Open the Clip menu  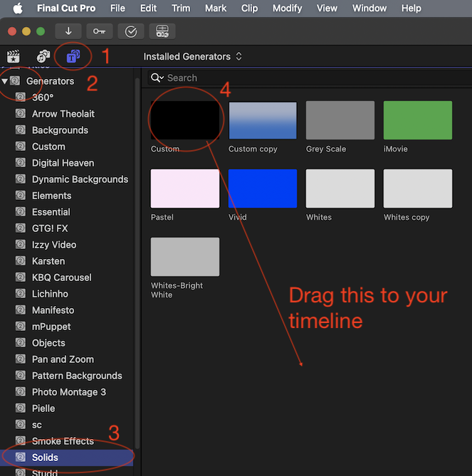pos(249,9)
